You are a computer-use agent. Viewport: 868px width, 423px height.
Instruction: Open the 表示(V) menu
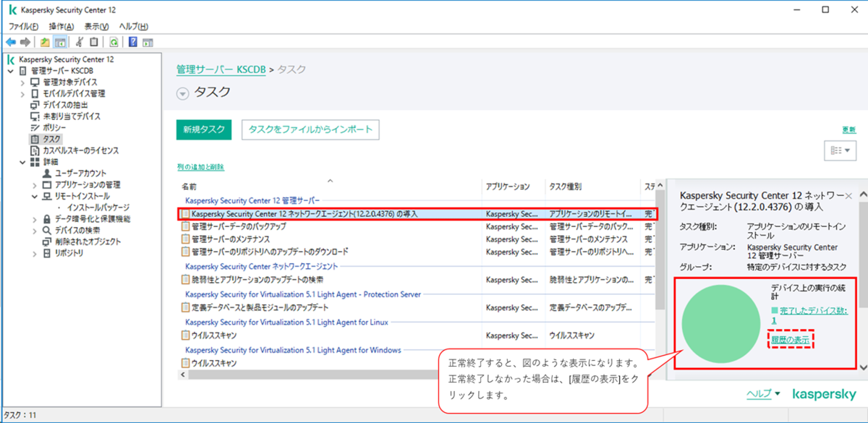pos(96,26)
